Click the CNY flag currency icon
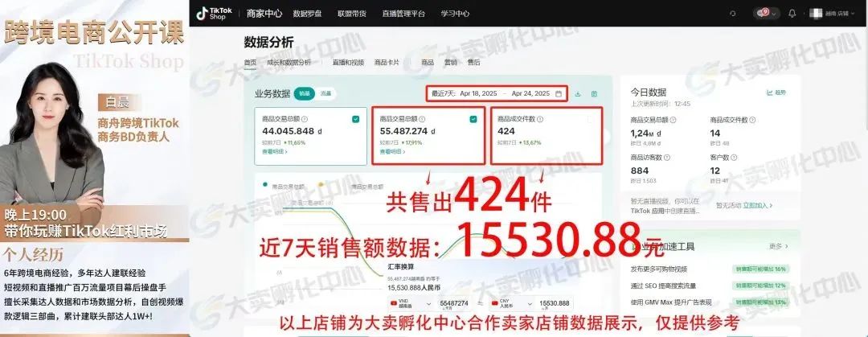The height and width of the screenshot is (337, 868). pos(497,303)
